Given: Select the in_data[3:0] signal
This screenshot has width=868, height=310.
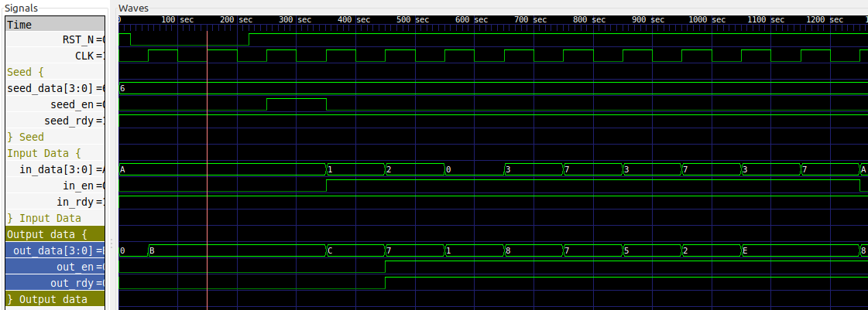Looking at the screenshot, I should tap(55, 169).
